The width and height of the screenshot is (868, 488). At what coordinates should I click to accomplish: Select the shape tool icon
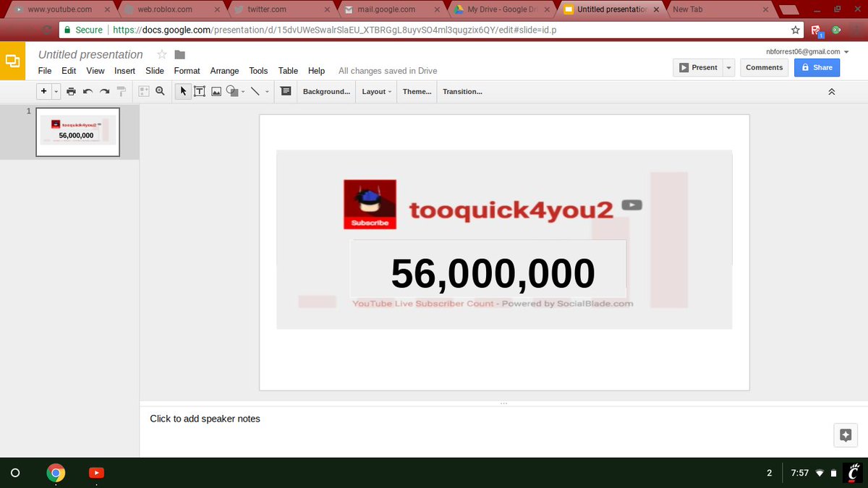coord(232,91)
